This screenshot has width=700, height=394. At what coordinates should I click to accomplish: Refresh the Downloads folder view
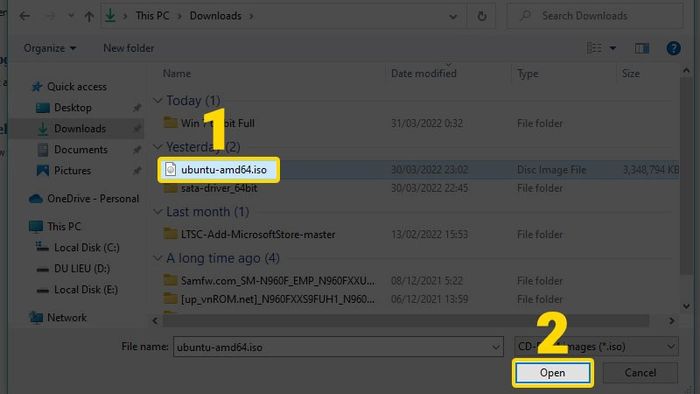pos(482,16)
